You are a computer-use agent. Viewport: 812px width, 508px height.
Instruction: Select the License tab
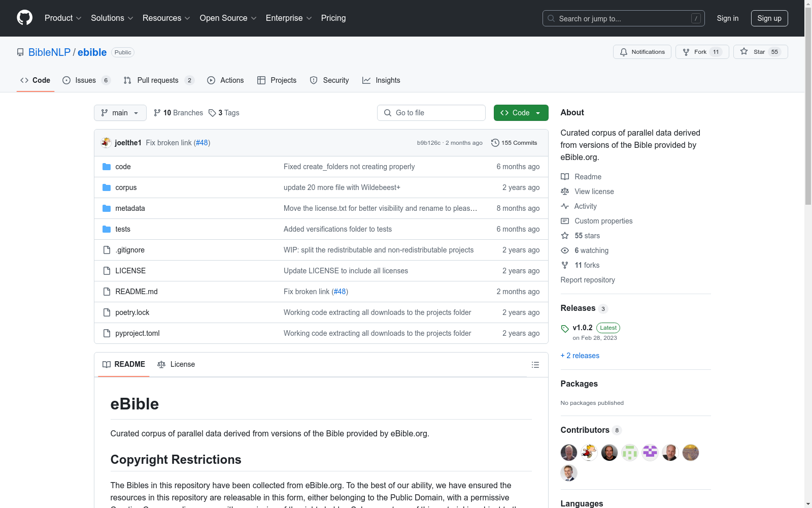click(176, 365)
